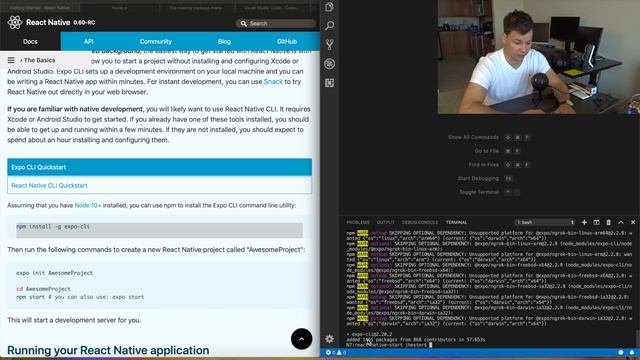Click the scroll-to-top round button

pos(302,339)
